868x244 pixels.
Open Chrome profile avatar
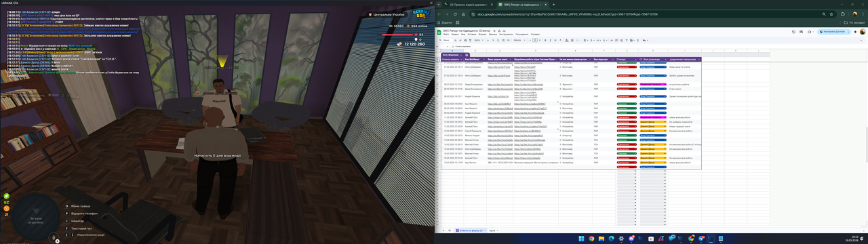(x=855, y=14)
